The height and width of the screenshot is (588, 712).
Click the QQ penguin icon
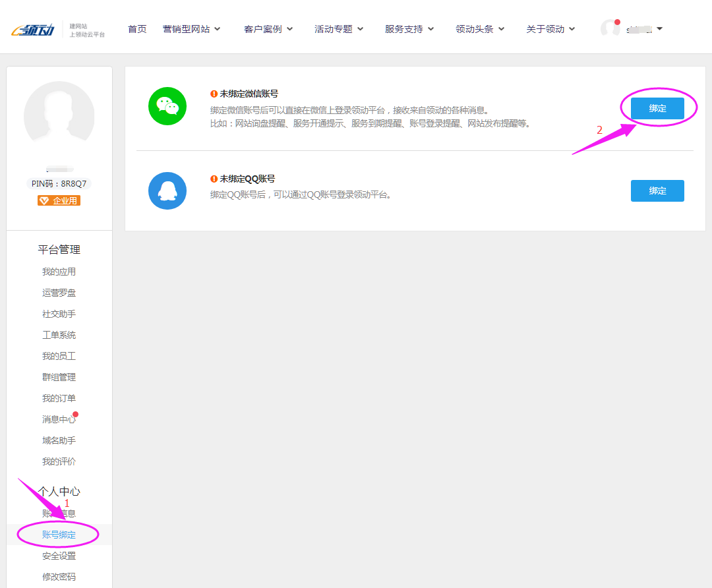pos(167,191)
